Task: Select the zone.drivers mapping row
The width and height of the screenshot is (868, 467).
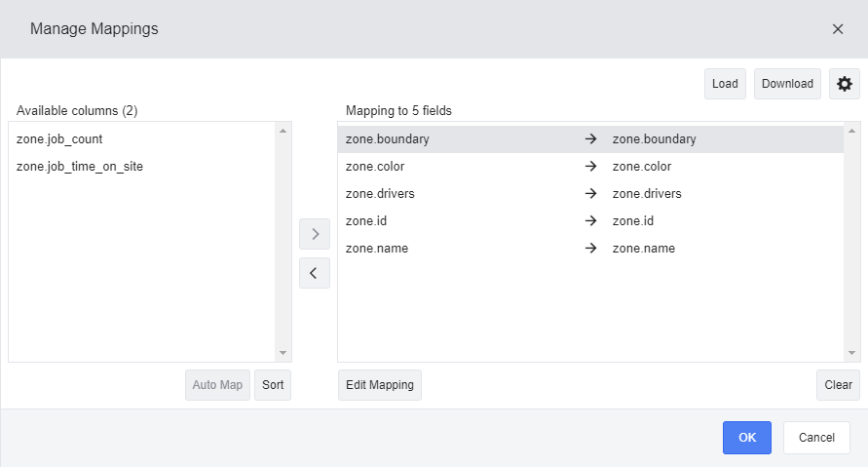Action: pyautogui.click(x=590, y=193)
